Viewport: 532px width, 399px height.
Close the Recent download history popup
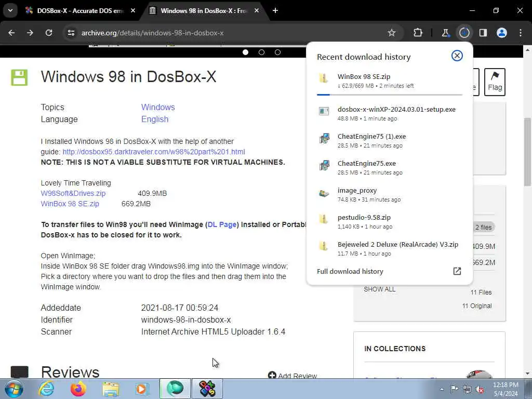457,56
